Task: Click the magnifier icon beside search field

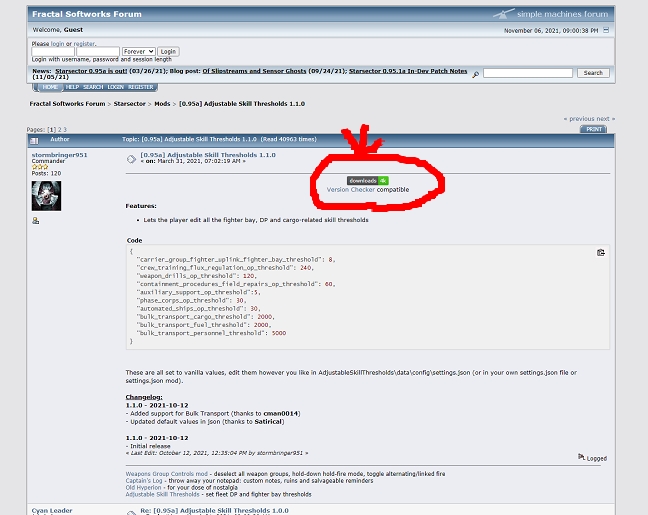Action: point(476,73)
